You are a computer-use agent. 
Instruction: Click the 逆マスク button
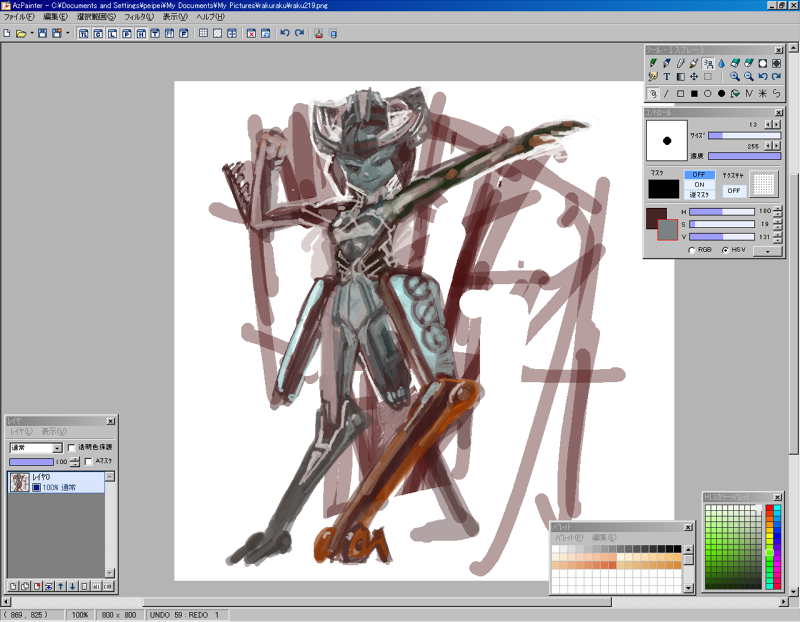(x=699, y=194)
